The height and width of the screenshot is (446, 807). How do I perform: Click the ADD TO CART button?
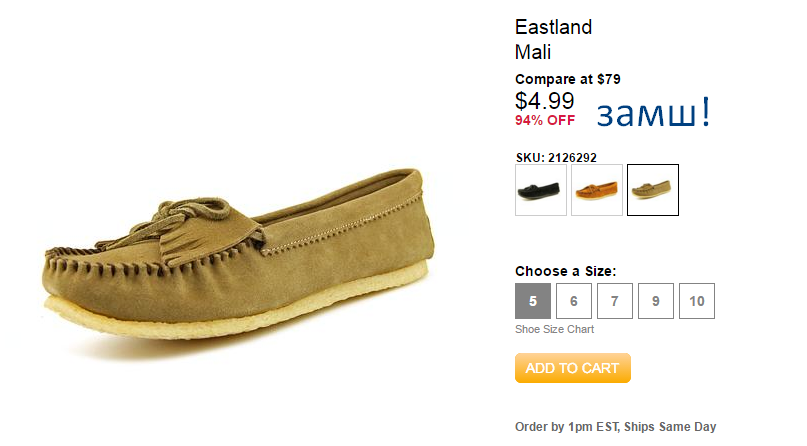(573, 368)
